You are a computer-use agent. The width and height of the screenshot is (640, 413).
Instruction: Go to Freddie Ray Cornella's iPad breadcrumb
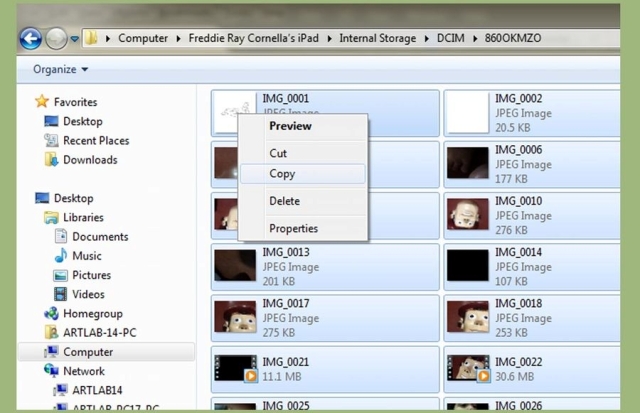tap(253, 38)
